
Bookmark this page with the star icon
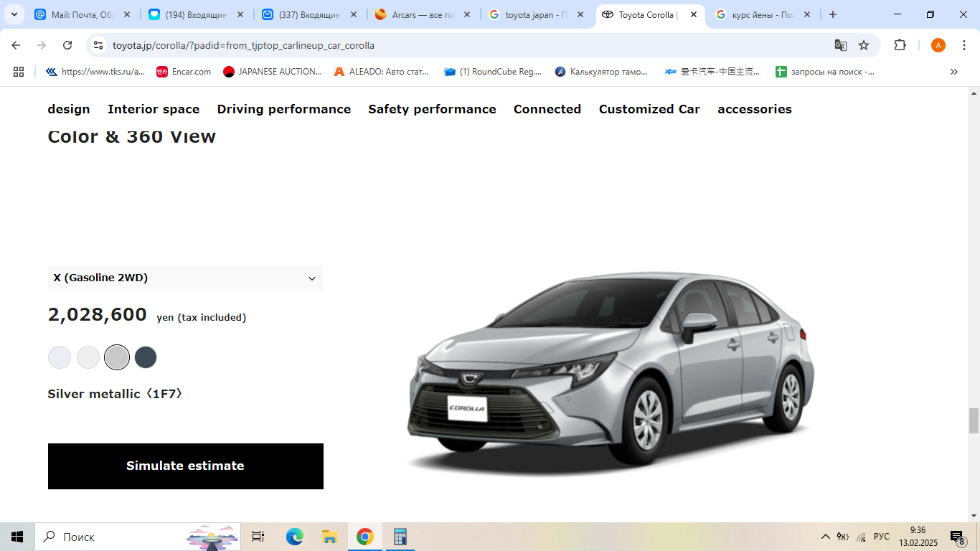click(864, 45)
